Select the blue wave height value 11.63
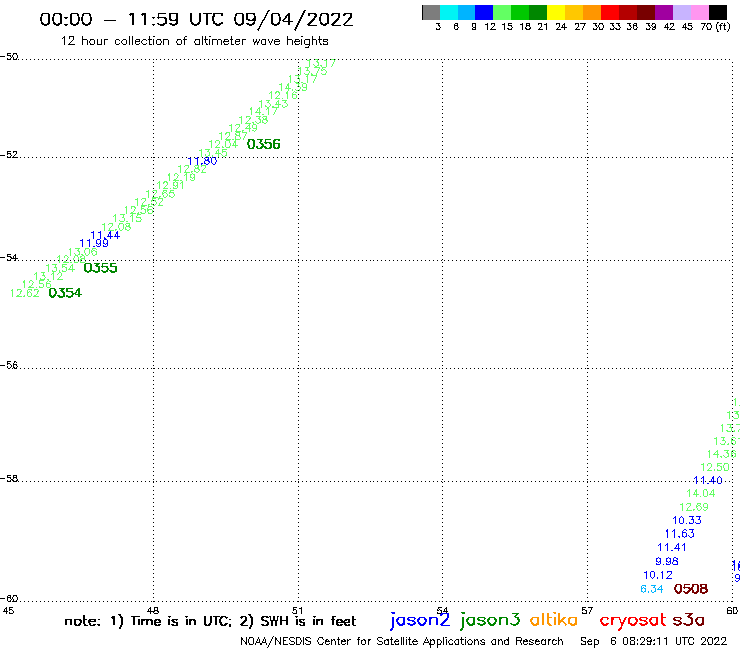This screenshot has height=650, width=740. coord(680,534)
